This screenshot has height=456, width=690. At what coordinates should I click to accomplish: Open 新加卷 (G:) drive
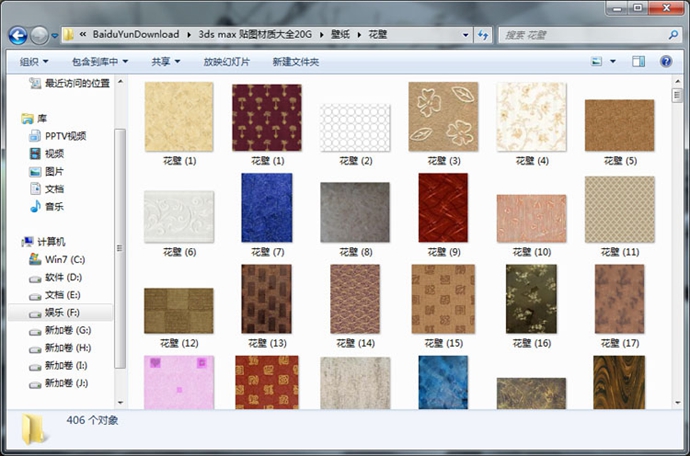pos(60,330)
